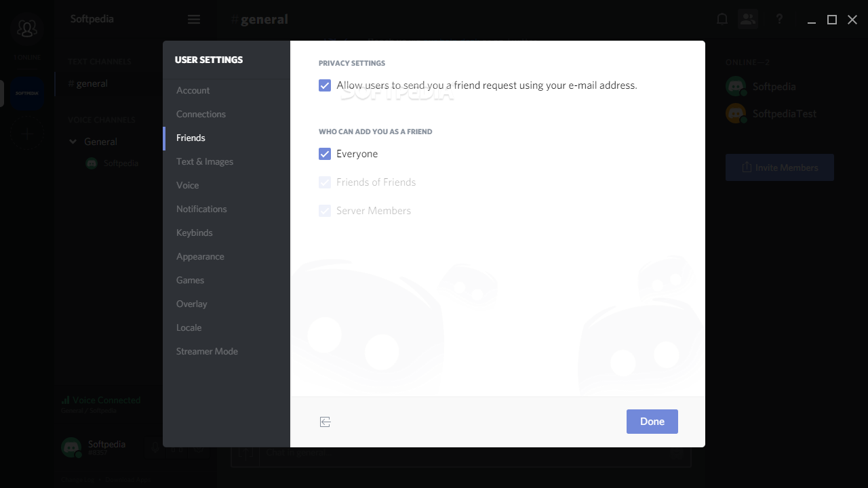
Task: Toggle the microphone mute icon
Action: [155, 447]
